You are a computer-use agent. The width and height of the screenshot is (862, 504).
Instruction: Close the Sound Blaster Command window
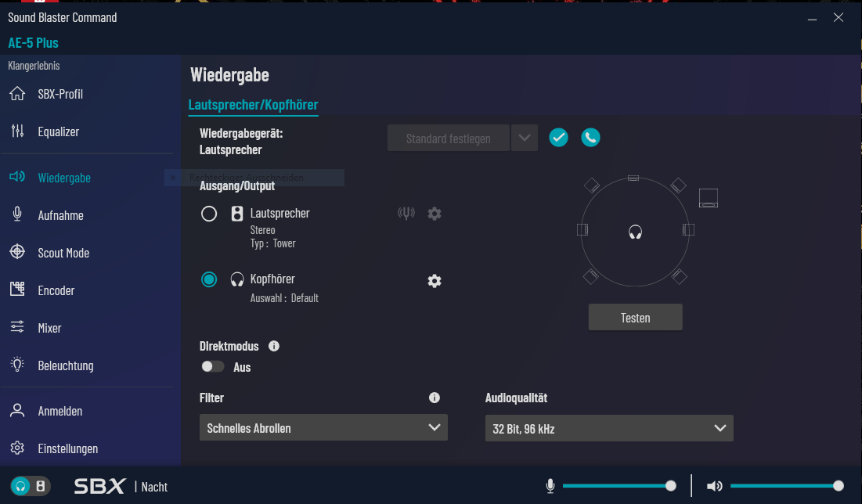[x=839, y=17]
